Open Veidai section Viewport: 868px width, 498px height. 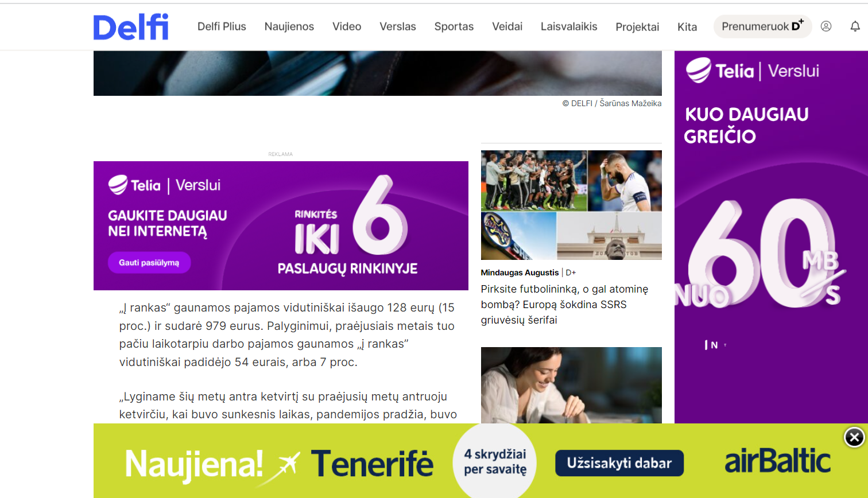tap(507, 26)
